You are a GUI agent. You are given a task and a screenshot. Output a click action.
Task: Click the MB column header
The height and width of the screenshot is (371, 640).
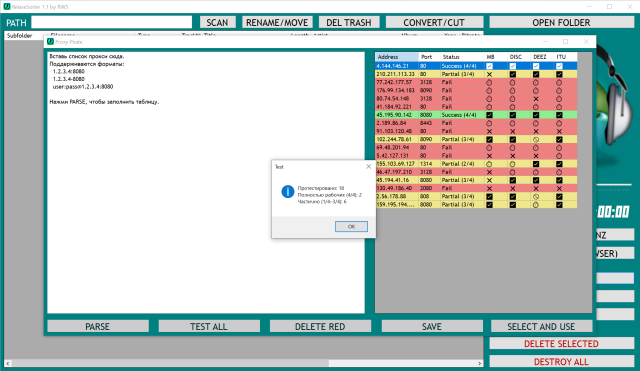point(496,57)
